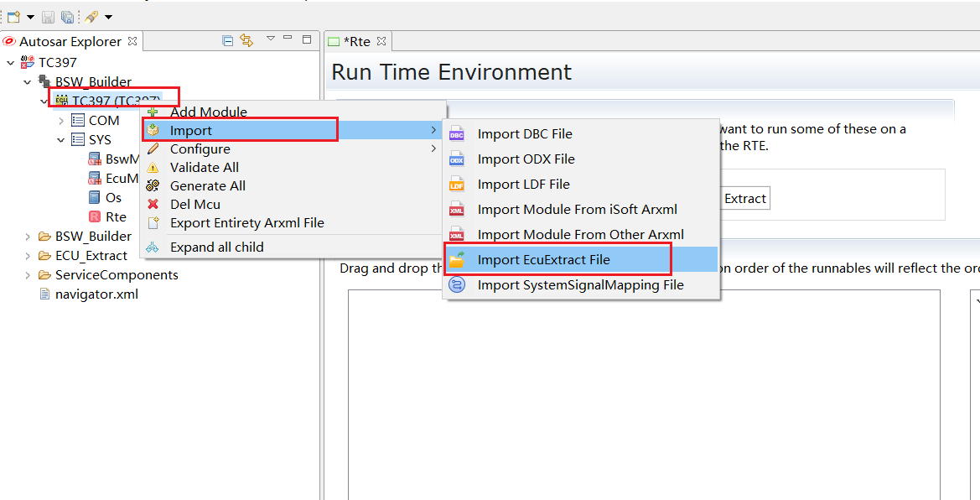Toggle Link with Editor in Autosar Explorer
980x500 pixels.
(246, 40)
